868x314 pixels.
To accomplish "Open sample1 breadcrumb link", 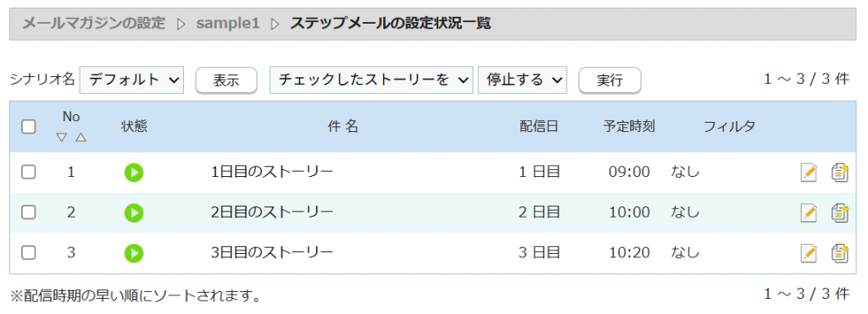I will [227, 24].
